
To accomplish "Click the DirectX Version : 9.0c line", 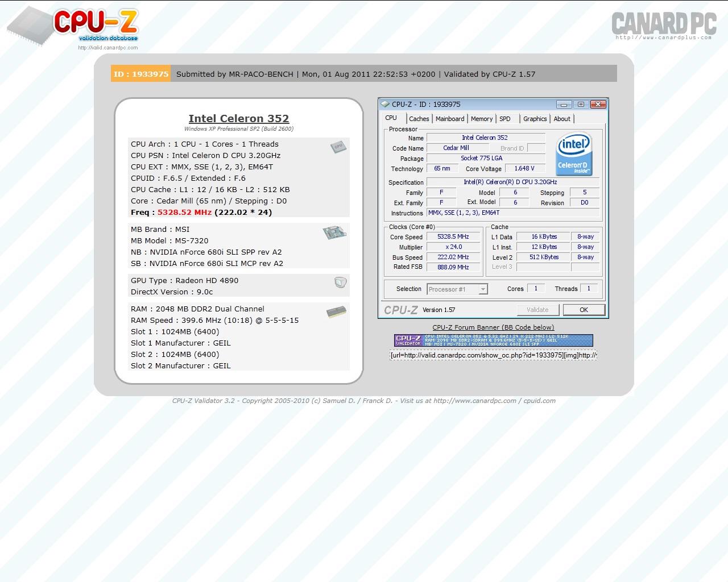I will coord(172,292).
